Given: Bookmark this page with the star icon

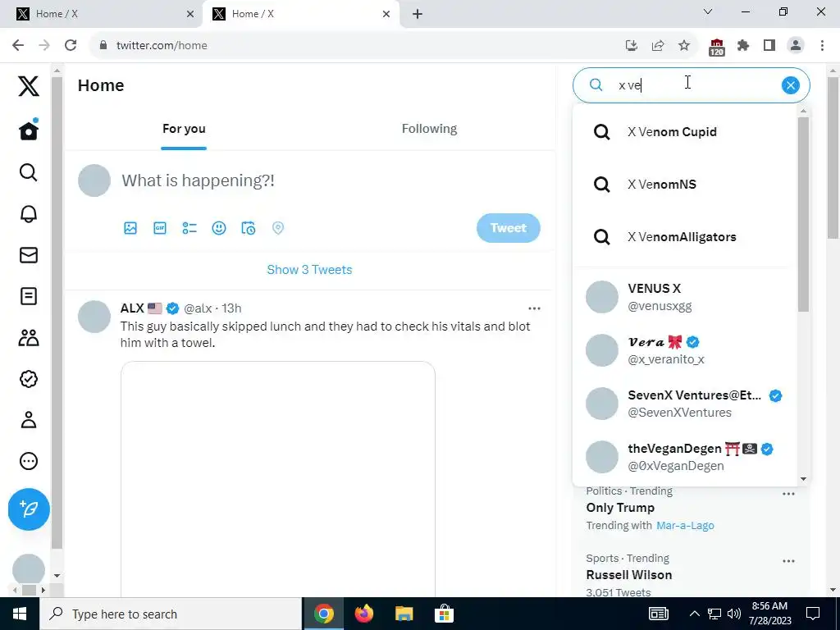Looking at the screenshot, I should tap(684, 46).
